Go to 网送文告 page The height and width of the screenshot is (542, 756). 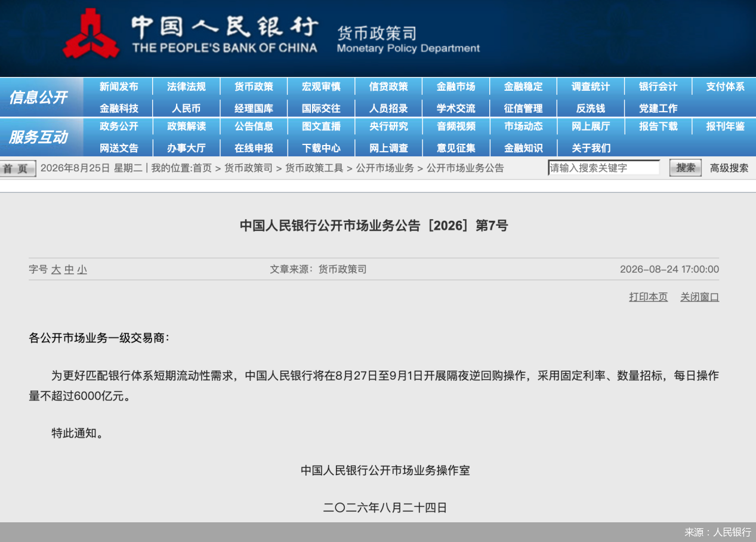point(119,148)
